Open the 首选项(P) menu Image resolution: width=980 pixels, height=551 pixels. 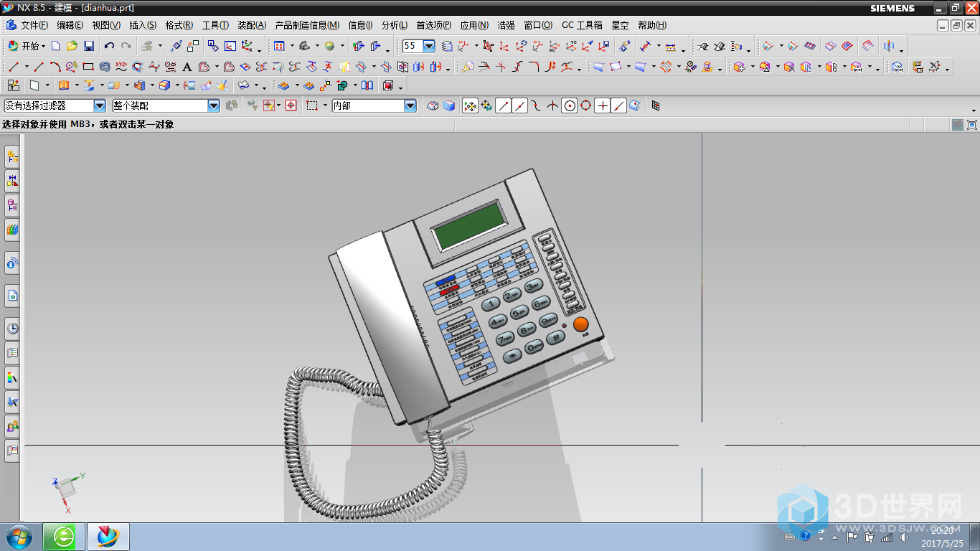[434, 25]
